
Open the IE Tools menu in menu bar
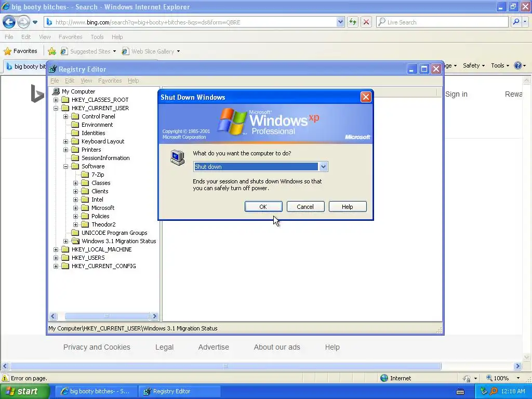pos(97,37)
